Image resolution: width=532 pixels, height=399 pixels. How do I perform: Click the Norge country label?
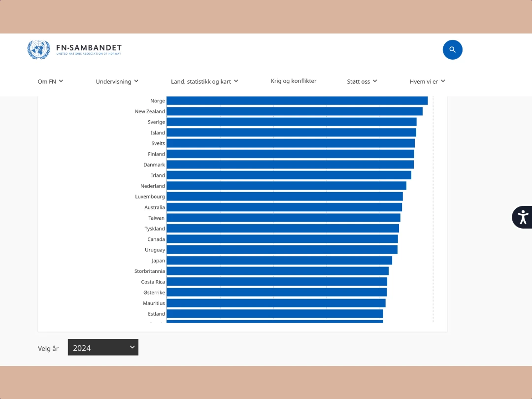click(x=158, y=101)
